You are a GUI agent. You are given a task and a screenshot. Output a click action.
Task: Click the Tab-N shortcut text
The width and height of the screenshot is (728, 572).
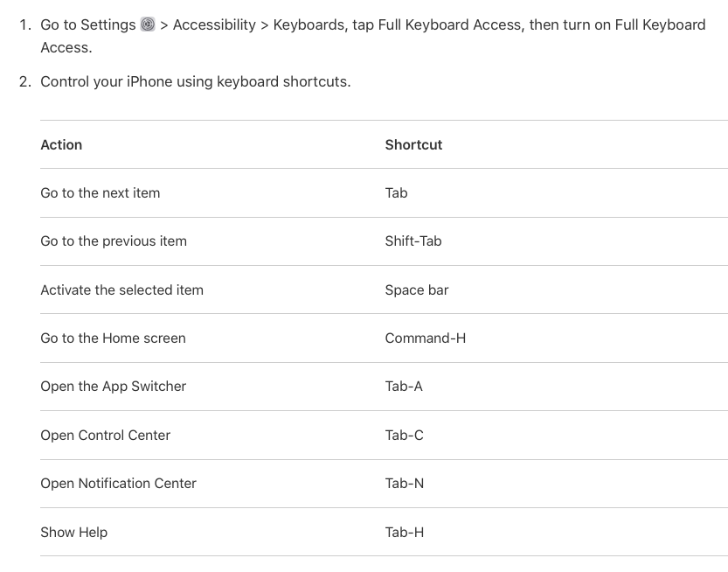click(404, 483)
